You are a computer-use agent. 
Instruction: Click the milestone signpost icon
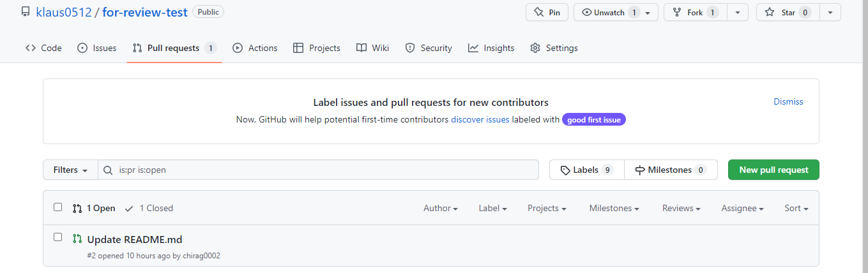pyautogui.click(x=640, y=170)
